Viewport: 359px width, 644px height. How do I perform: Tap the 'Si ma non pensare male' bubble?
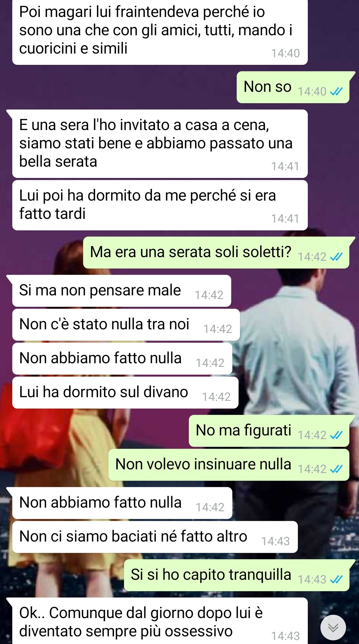tap(122, 291)
